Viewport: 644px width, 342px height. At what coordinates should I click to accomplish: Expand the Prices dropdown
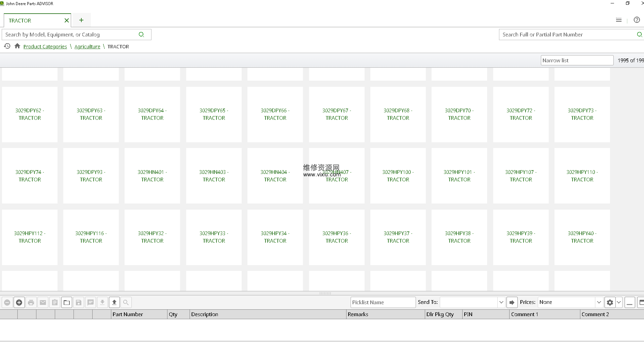click(x=599, y=302)
